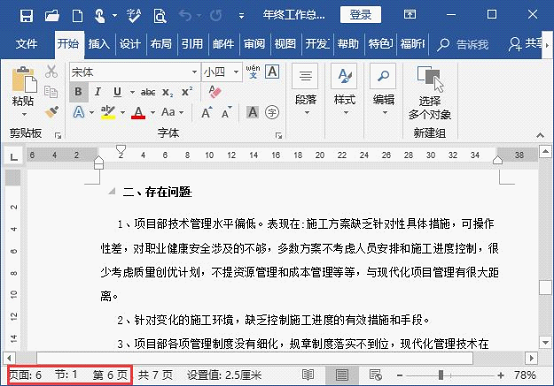Expand the Styles (样式) gallery
The image size is (554, 386).
click(x=344, y=90)
